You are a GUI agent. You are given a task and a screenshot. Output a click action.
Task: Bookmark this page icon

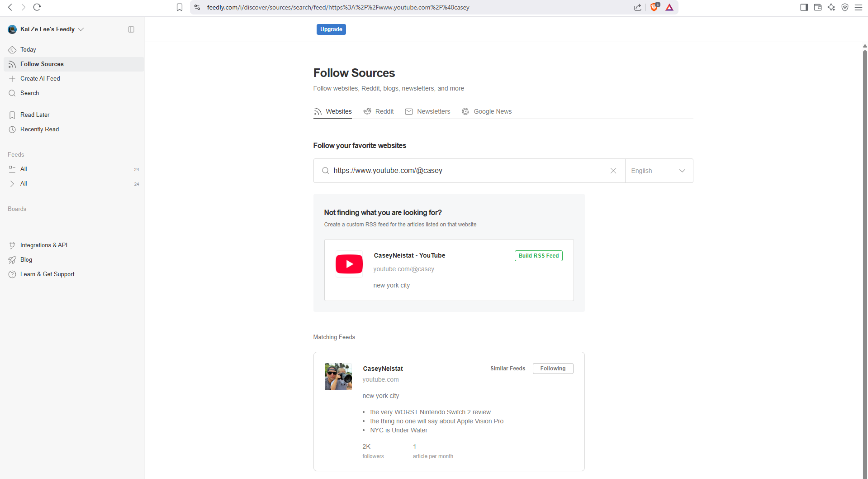[180, 7]
